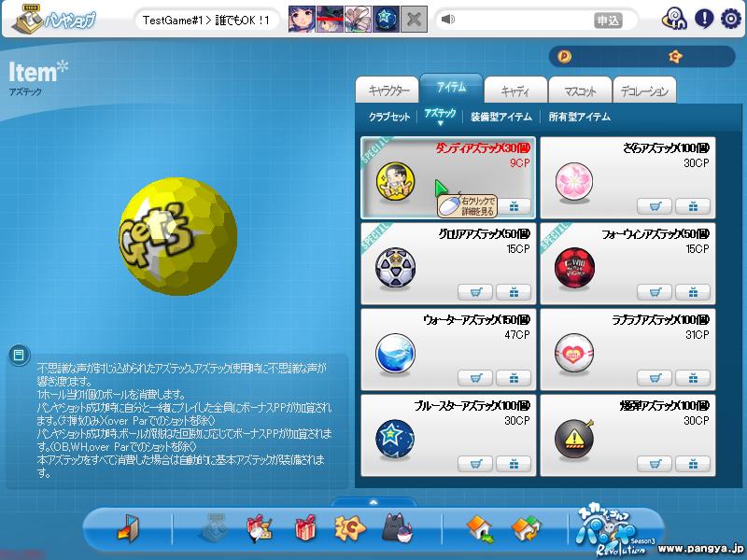This screenshot has height=560, width=747.
Task: Click the house with green arrow icon
Action: (x=480, y=528)
